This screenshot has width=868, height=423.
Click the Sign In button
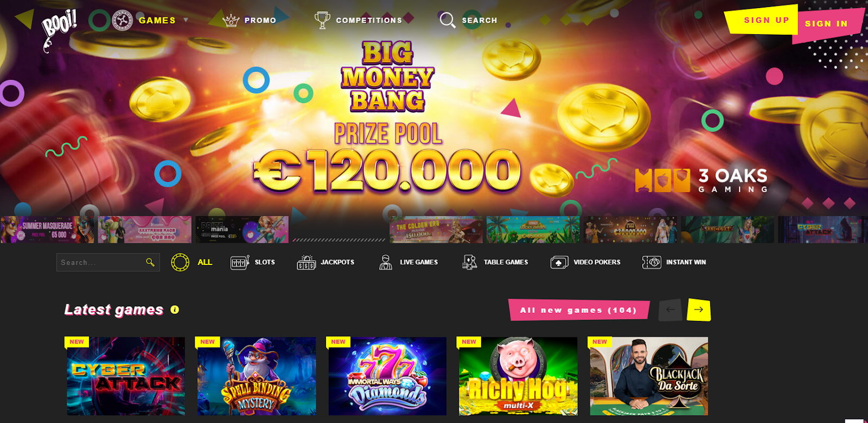[x=826, y=23]
